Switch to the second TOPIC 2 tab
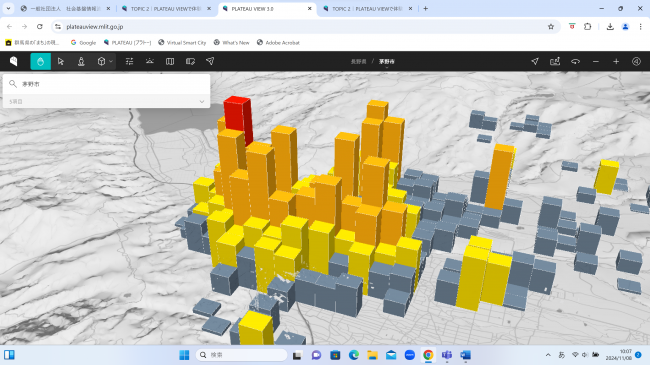Image resolution: width=650 pixels, height=365 pixels. 166,8
